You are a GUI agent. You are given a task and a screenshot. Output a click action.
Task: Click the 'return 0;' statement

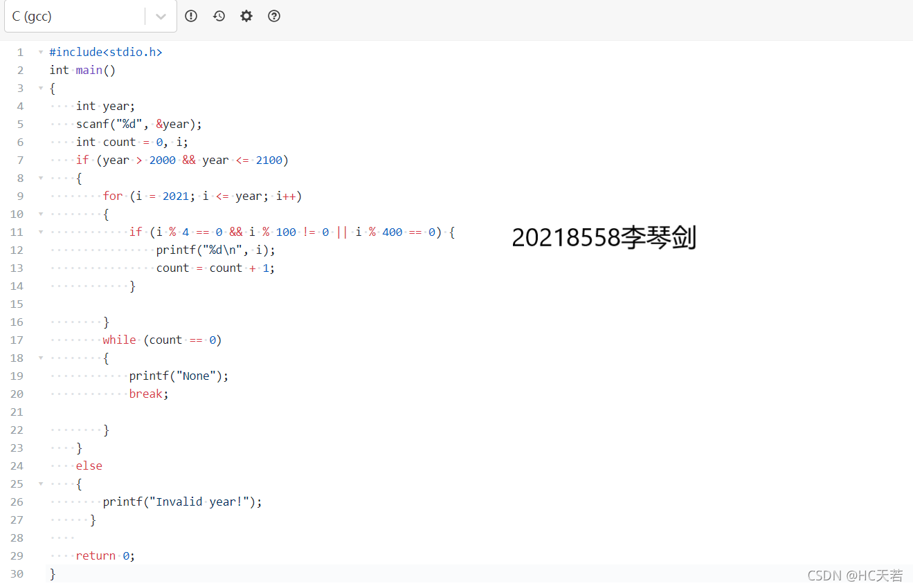tap(106, 555)
